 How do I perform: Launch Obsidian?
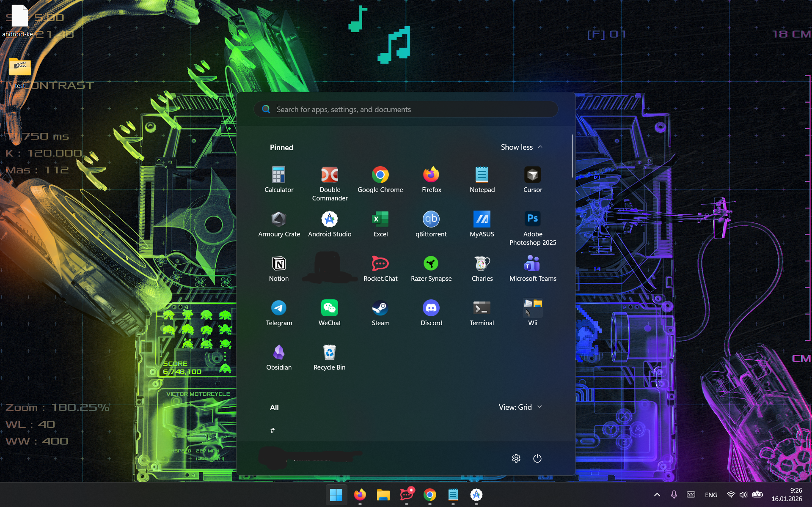click(x=279, y=357)
